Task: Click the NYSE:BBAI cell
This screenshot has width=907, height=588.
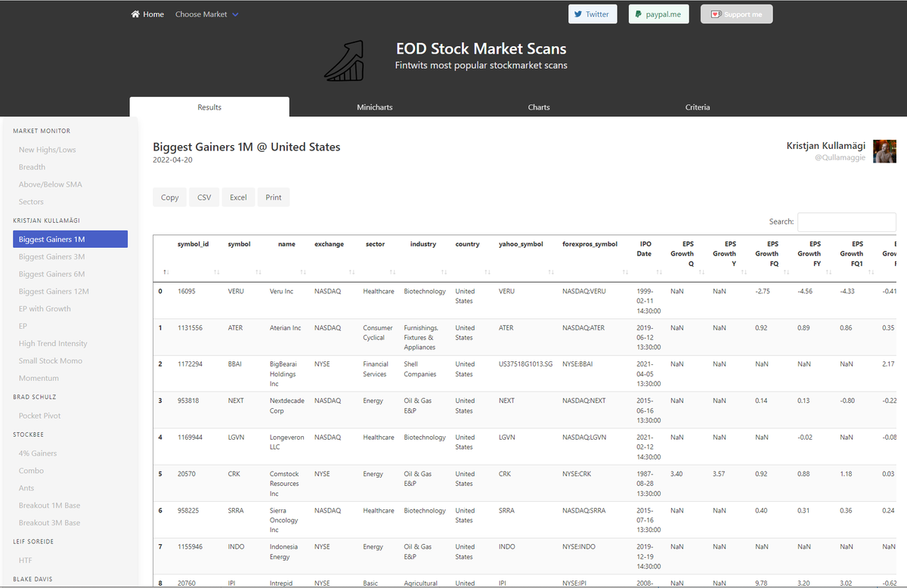Action: click(578, 364)
